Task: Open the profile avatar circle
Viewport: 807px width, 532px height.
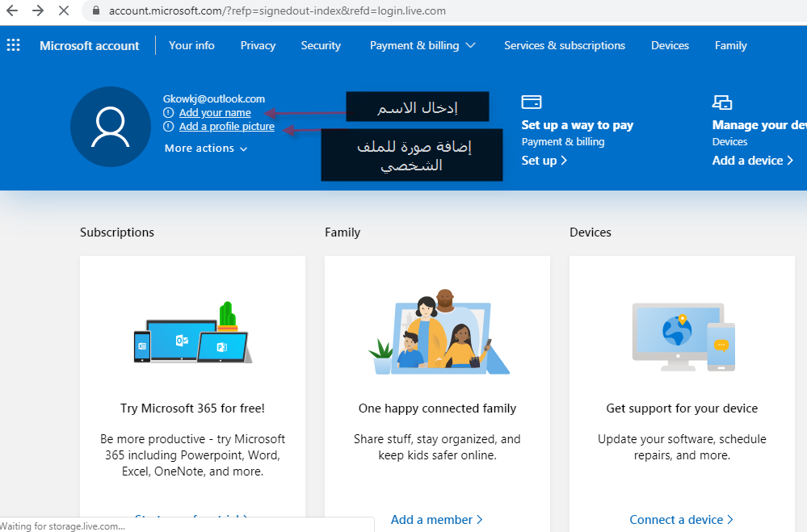Action: (110, 127)
